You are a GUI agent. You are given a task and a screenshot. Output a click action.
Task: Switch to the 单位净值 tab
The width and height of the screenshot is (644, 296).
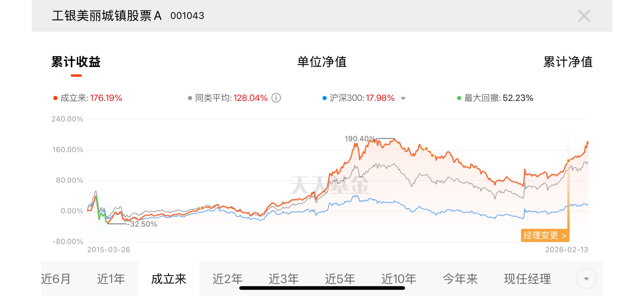click(x=322, y=62)
